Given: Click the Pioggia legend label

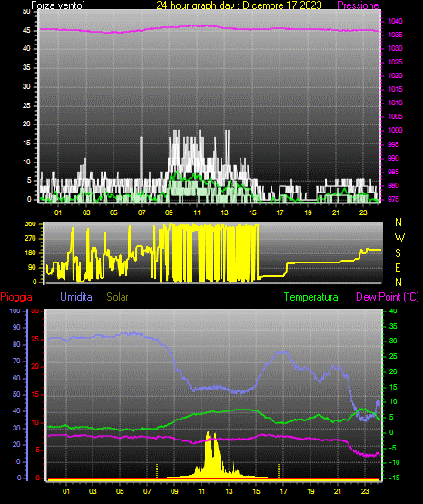Looking at the screenshot, I should click(x=16, y=297).
